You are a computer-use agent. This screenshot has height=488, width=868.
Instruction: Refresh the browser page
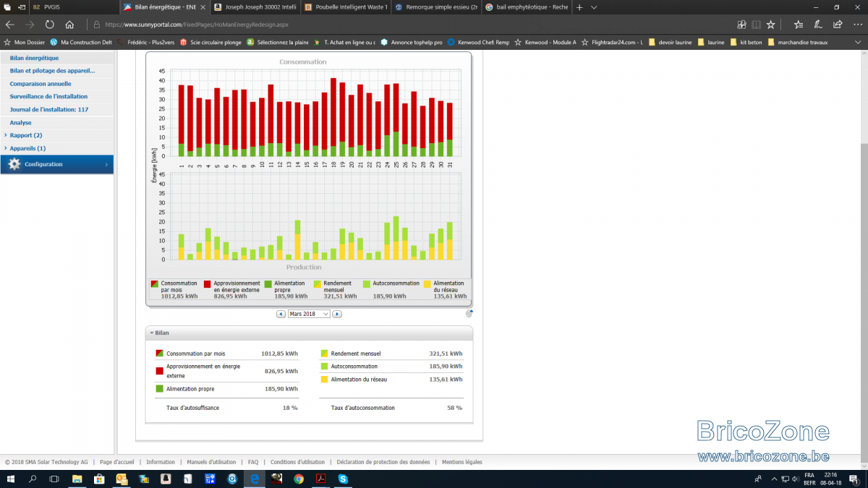[x=49, y=24]
